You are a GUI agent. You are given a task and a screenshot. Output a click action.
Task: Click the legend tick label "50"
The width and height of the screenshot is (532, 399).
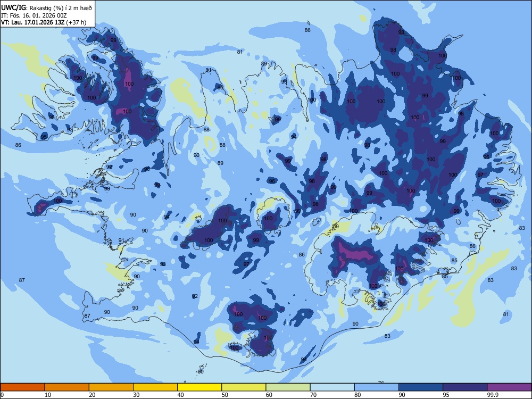pyautogui.click(x=225, y=395)
